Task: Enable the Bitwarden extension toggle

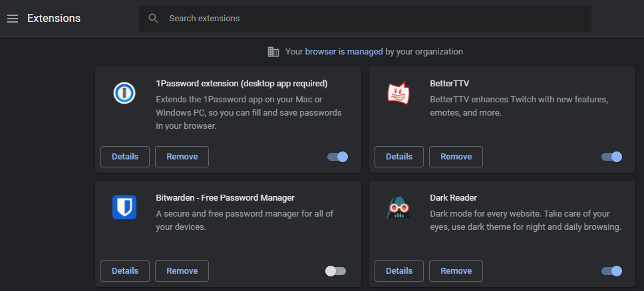Action: (x=335, y=271)
